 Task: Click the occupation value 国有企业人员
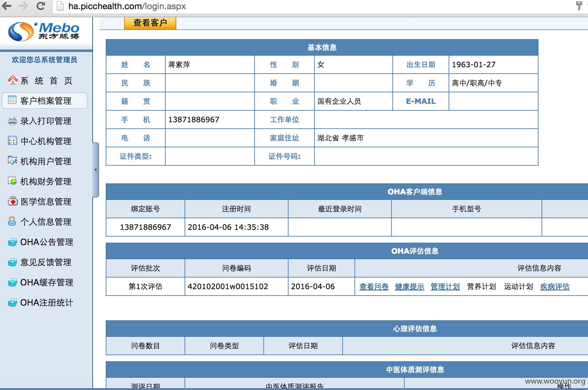point(339,101)
